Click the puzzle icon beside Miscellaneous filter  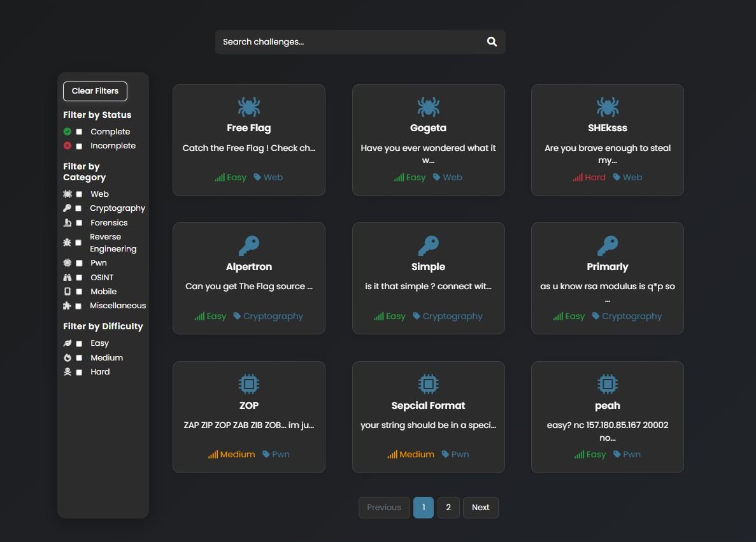click(x=67, y=305)
